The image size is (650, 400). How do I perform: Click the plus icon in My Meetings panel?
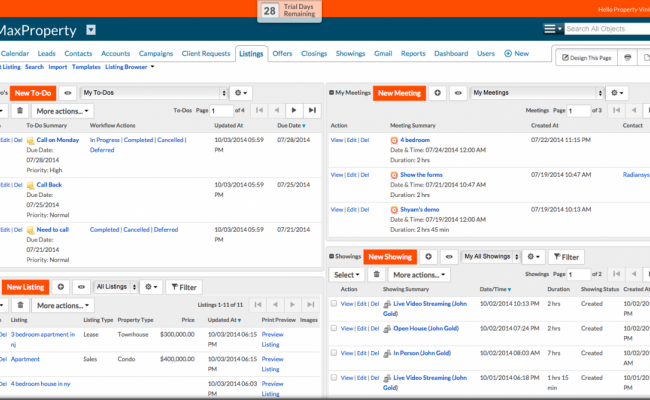437,93
